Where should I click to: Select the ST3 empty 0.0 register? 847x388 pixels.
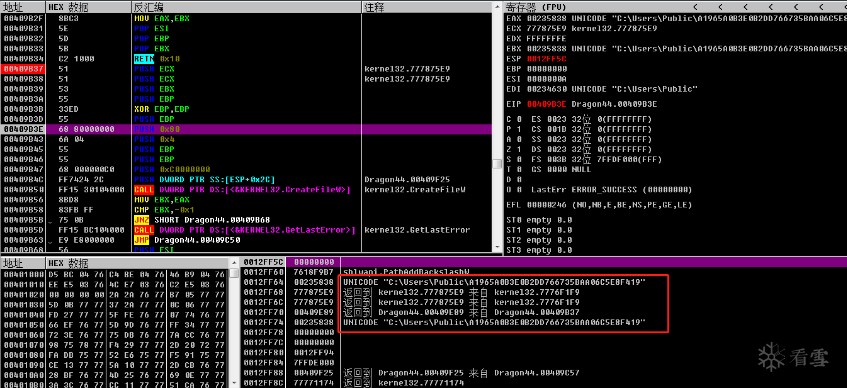(x=539, y=250)
